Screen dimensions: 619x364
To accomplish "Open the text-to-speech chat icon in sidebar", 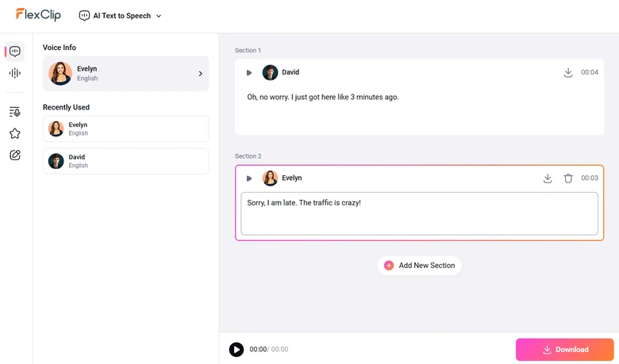I will pyautogui.click(x=14, y=52).
